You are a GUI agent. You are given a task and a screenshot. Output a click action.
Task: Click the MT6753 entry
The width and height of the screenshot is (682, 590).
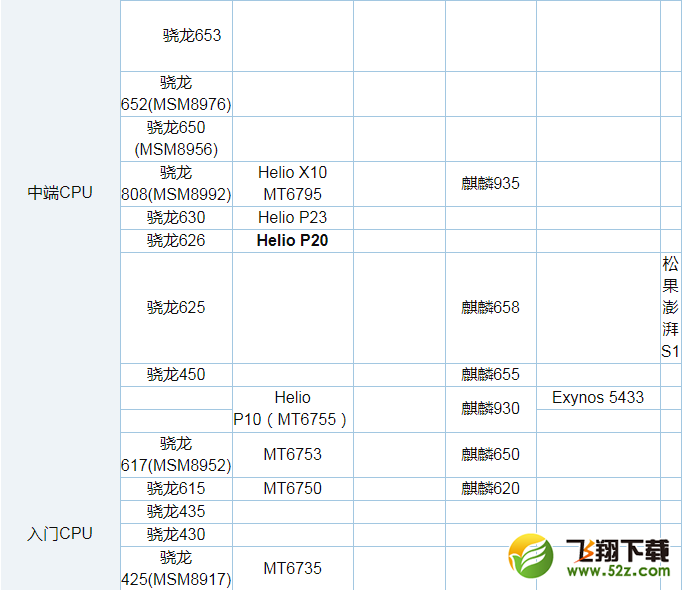pyautogui.click(x=292, y=454)
